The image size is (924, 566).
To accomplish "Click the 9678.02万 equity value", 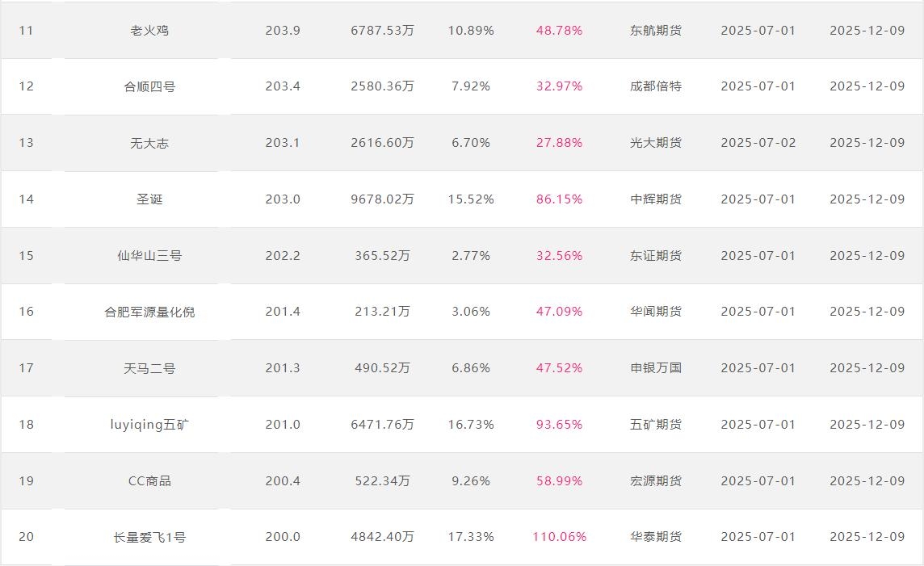I will (x=382, y=199).
